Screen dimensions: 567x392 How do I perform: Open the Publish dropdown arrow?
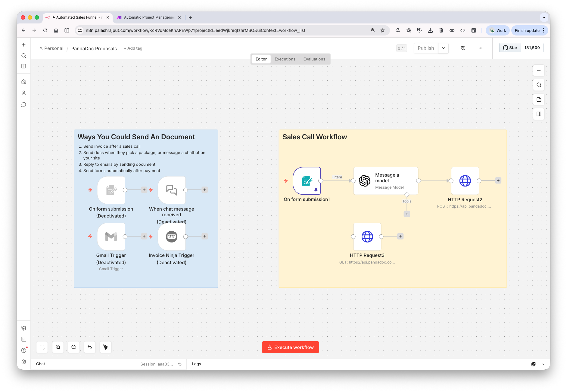coord(443,48)
